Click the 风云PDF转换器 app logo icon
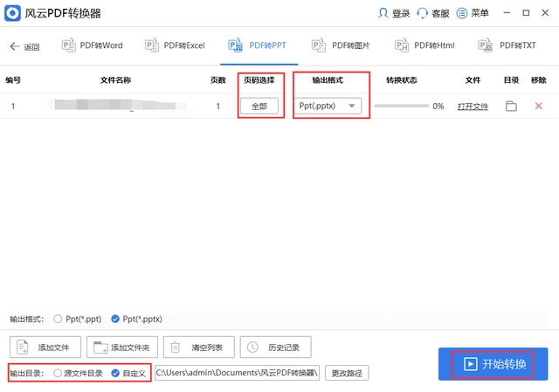559x392 pixels. click(x=12, y=14)
